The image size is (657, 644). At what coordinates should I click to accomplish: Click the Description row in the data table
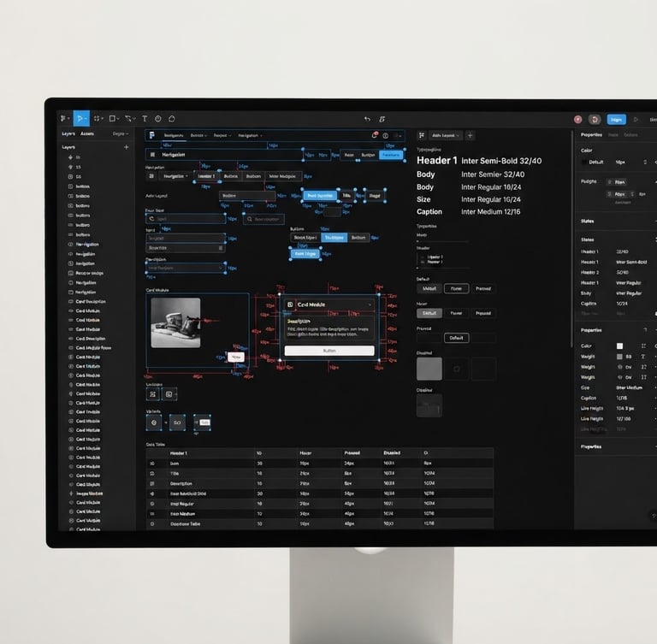(x=320, y=483)
